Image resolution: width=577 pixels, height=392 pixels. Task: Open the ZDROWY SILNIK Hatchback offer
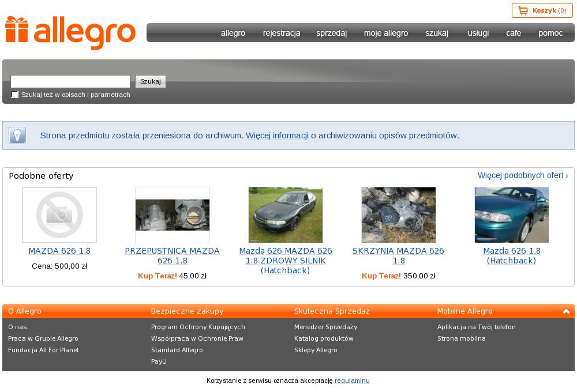click(286, 261)
